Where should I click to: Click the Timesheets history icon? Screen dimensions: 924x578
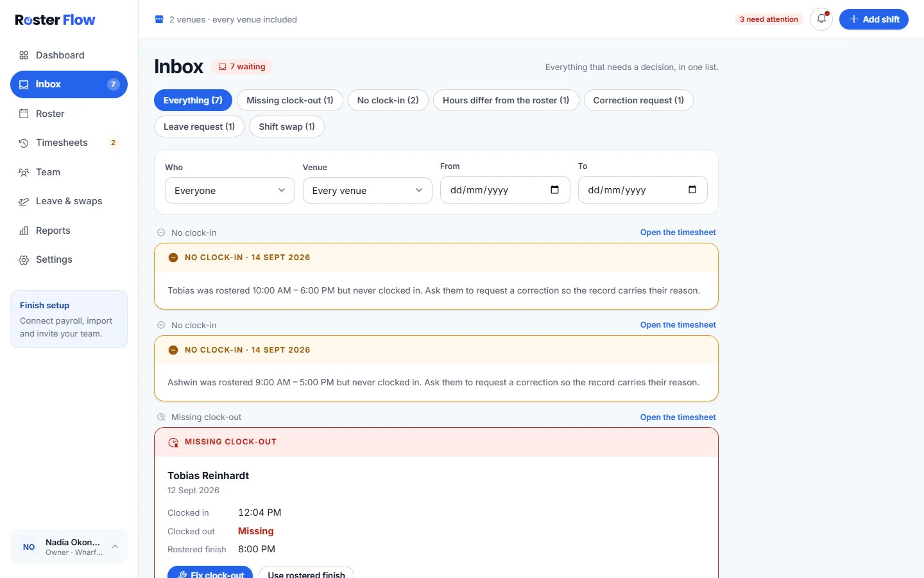(24, 143)
